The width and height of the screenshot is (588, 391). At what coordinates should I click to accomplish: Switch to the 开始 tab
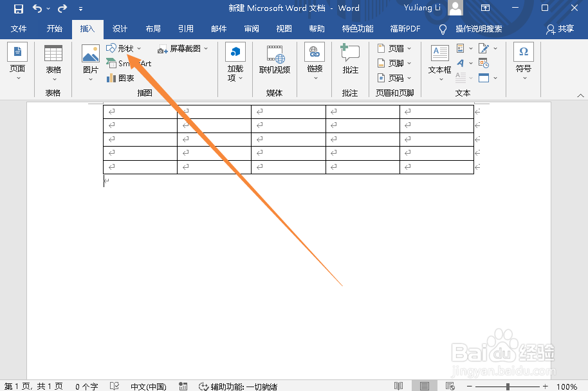[x=55, y=29]
